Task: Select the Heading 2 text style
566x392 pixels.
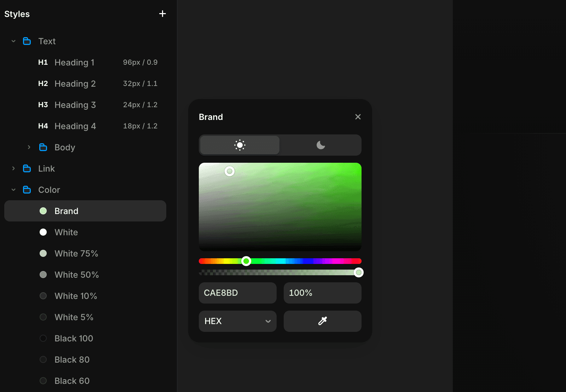Action: click(75, 83)
